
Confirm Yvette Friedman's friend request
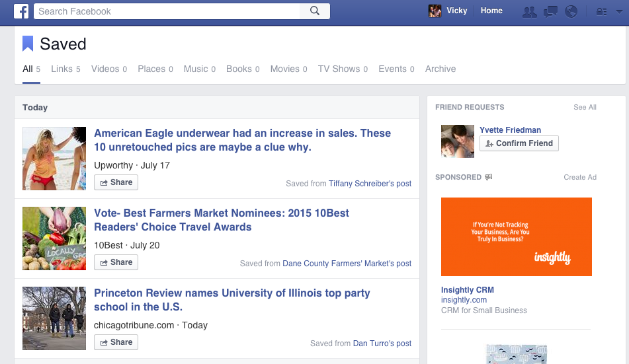(519, 143)
